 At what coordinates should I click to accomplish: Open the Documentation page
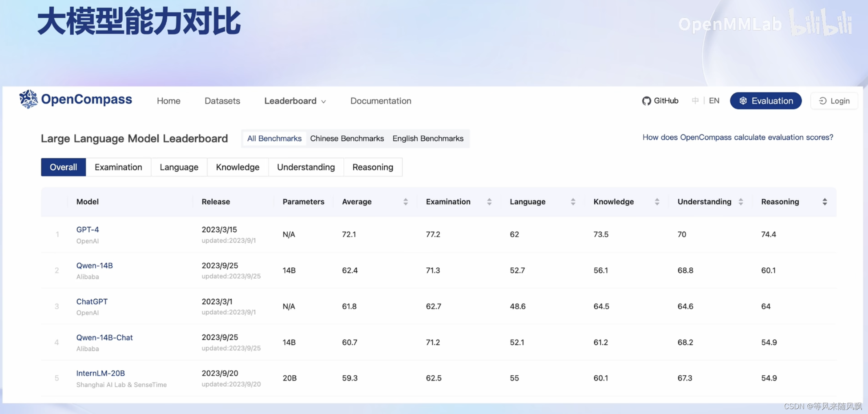(381, 101)
